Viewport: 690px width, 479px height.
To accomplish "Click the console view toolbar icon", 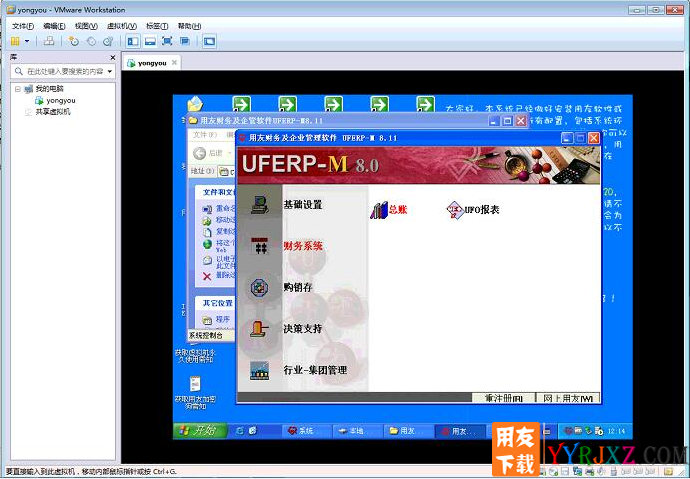I will coord(209,41).
